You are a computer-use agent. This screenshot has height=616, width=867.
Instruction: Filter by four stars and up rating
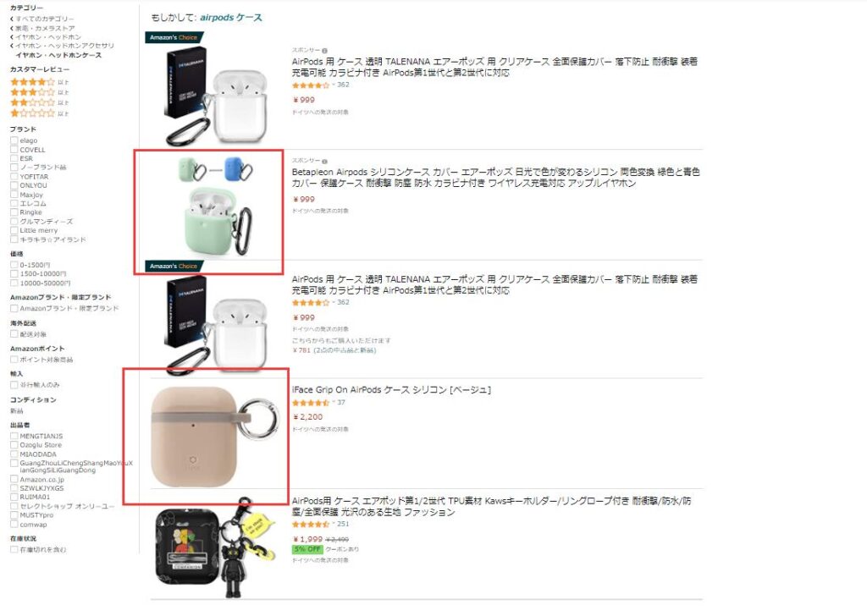tap(39, 82)
